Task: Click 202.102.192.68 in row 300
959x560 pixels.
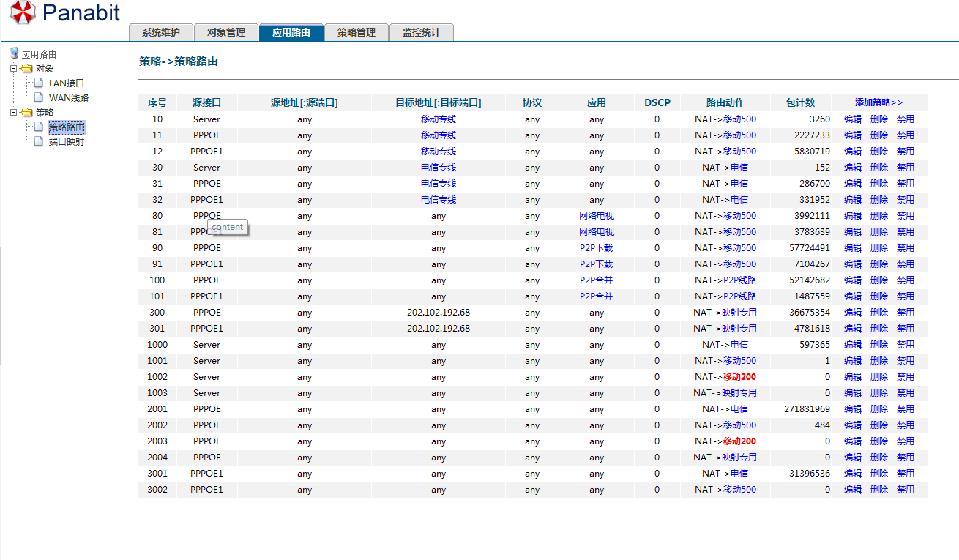Action: 439,313
